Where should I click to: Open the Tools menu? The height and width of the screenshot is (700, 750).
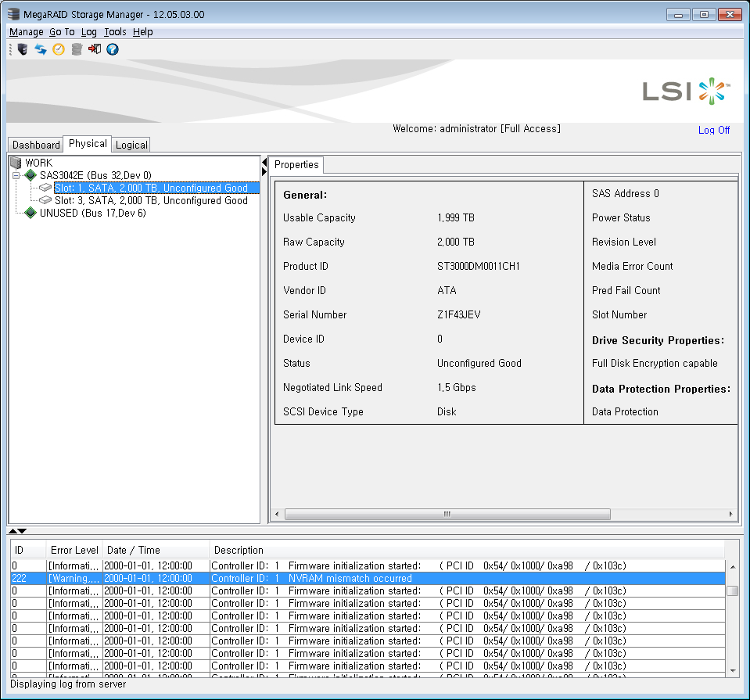pos(115,32)
